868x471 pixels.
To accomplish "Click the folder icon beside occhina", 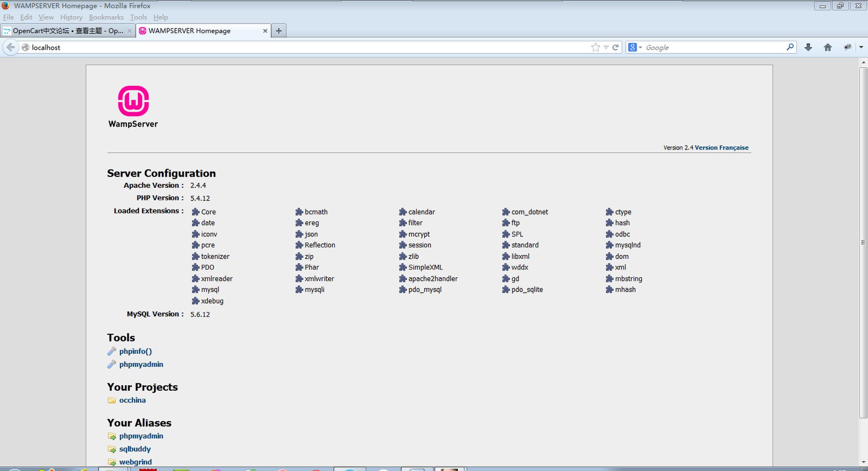I will (x=111, y=400).
